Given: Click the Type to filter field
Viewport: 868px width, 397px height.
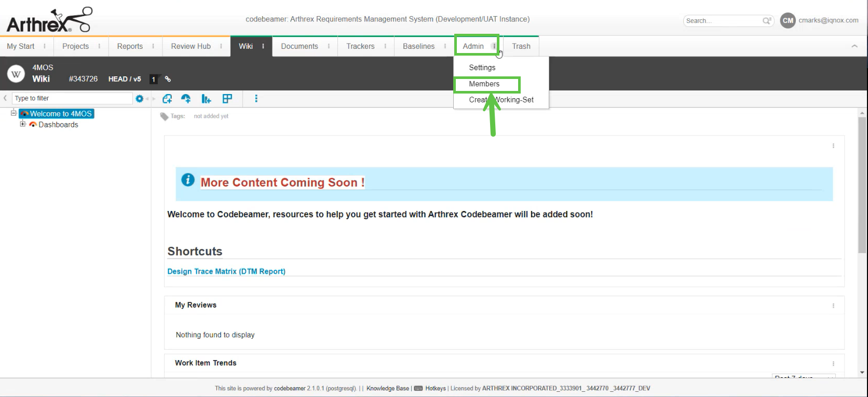Looking at the screenshot, I should tap(72, 98).
